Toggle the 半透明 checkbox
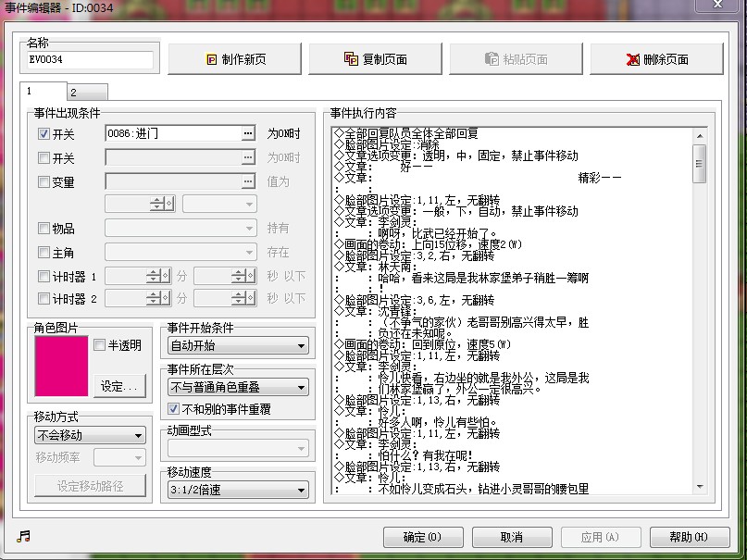Image resolution: width=747 pixels, height=560 pixels. pos(100,344)
